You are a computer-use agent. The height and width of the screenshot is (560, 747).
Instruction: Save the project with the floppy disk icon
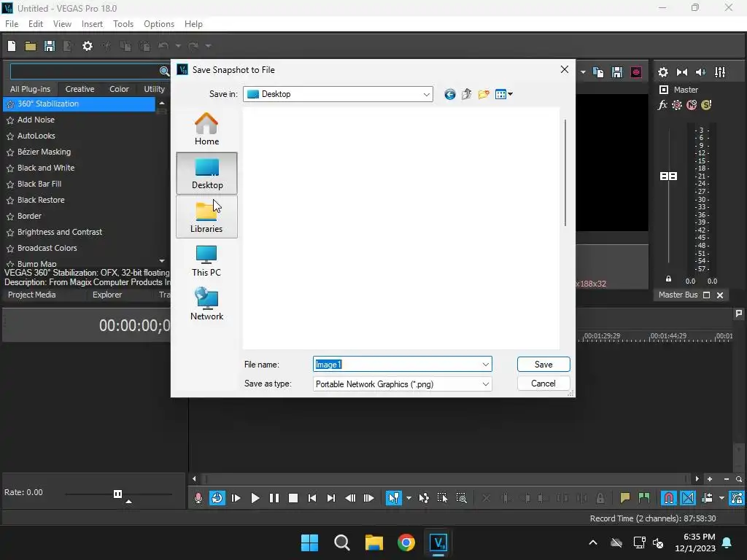[49, 46]
